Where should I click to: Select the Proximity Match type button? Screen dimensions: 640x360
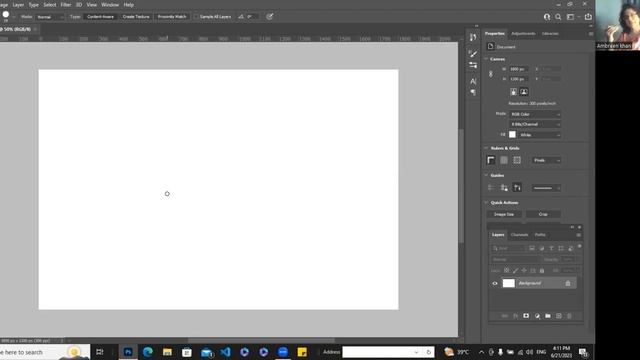(172, 17)
